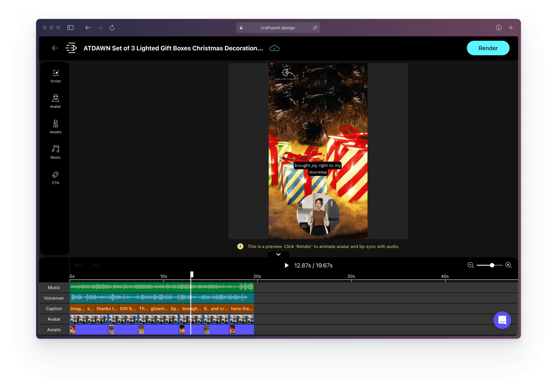Click the padlock icon in the address bar
The image size is (557, 392).
pos(241,28)
